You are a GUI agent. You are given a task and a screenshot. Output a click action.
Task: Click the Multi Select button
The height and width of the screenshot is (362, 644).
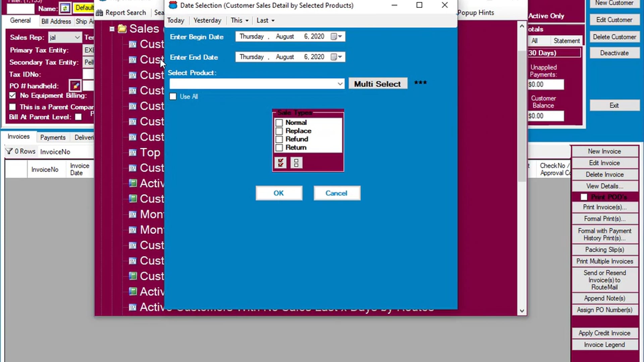[378, 84]
